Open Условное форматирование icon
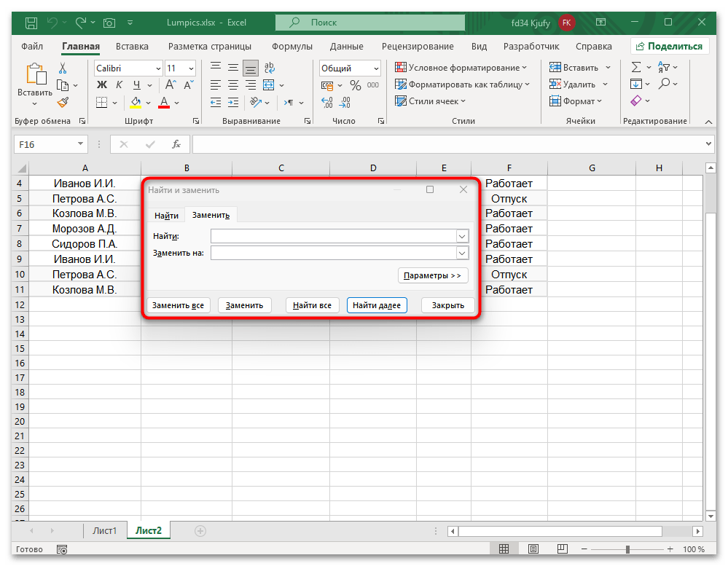The height and width of the screenshot is (566, 728). tap(401, 66)
